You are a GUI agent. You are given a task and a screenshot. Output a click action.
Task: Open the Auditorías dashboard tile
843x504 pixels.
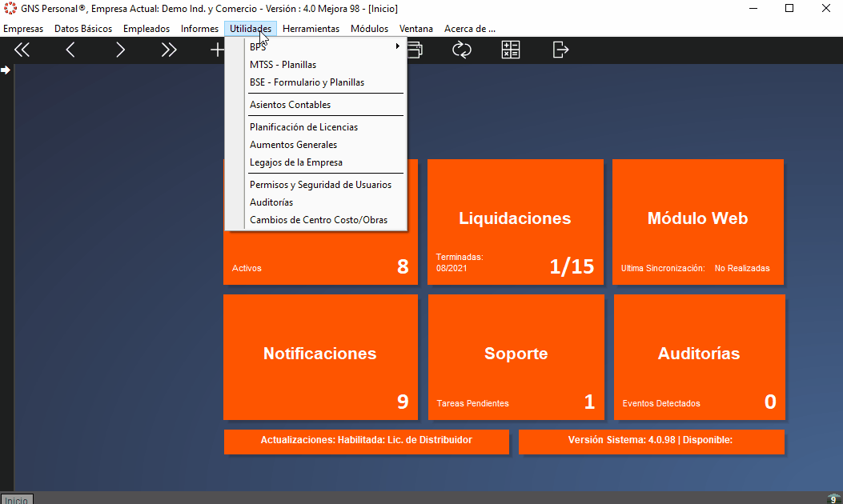point(700,357)
